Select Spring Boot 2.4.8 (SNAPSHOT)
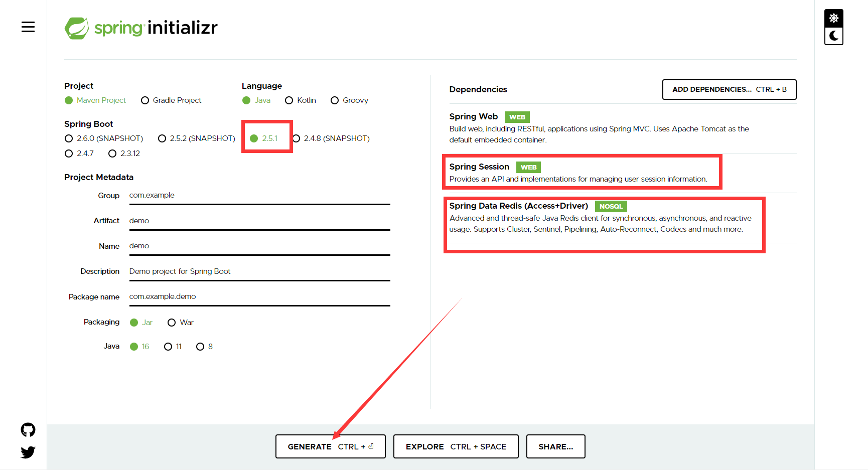868x470 pixels. click(331, 138)
